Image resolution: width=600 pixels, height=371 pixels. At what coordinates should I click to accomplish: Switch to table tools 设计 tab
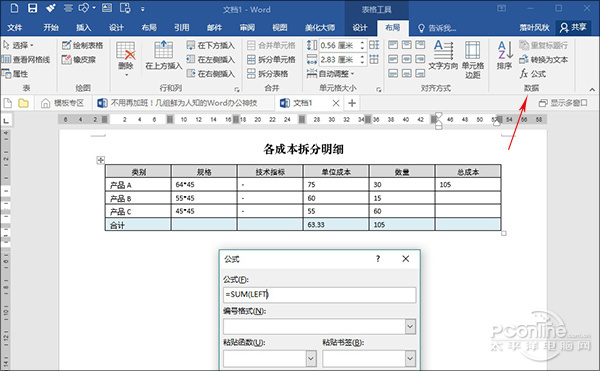coord(360,27)
